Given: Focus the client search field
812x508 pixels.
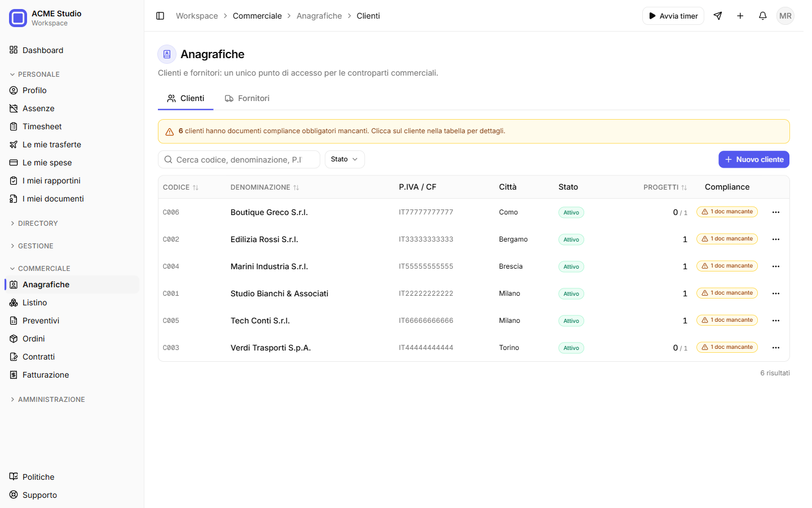Looking at the screenshot, I should (x=239, y=159).
